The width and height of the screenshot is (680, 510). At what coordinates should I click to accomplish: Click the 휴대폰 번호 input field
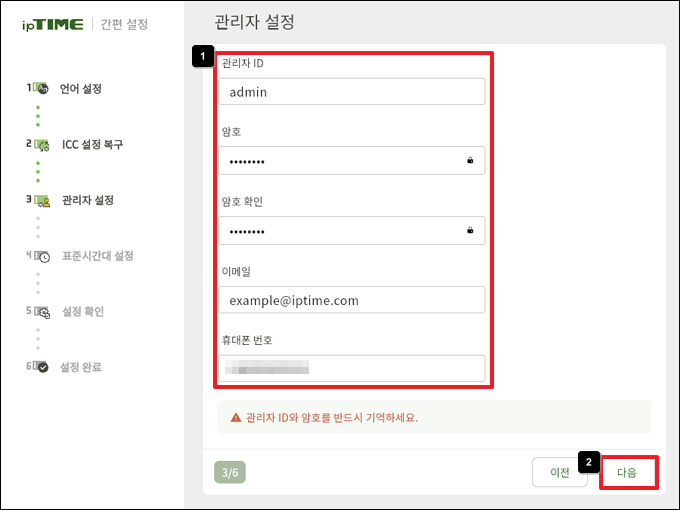point(350,368)
